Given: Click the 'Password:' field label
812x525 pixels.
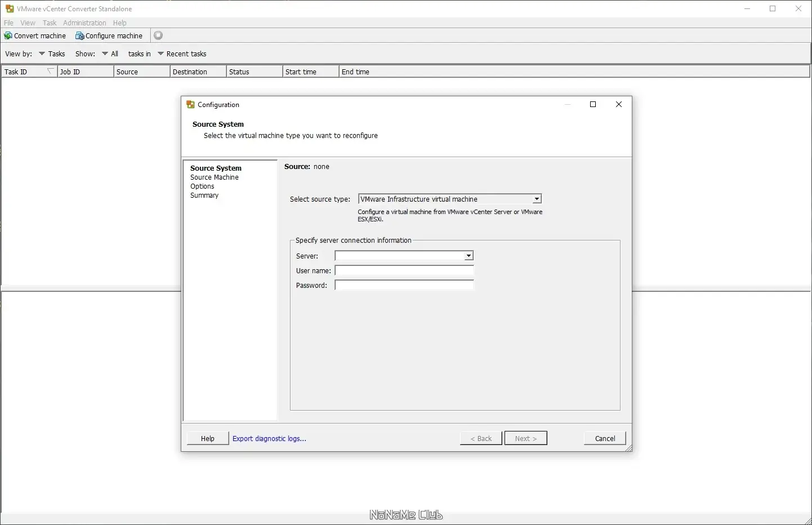Looking at the screenshot, I should pyautogui.click(x=311, y=286).
